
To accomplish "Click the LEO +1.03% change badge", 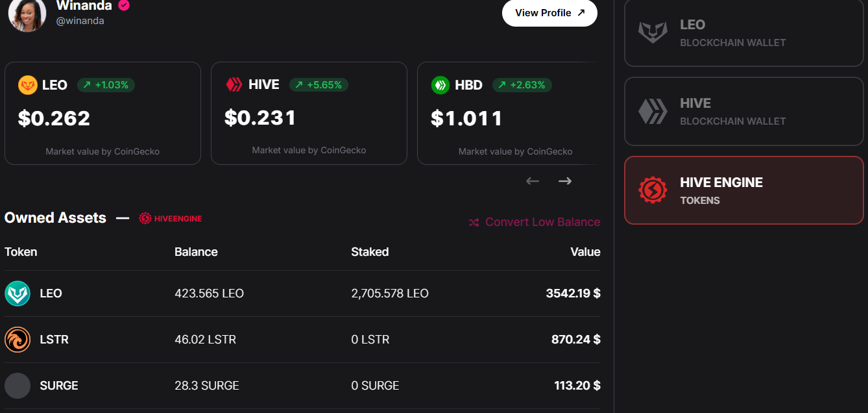I will pyautogui.click(x=106, y=85).
